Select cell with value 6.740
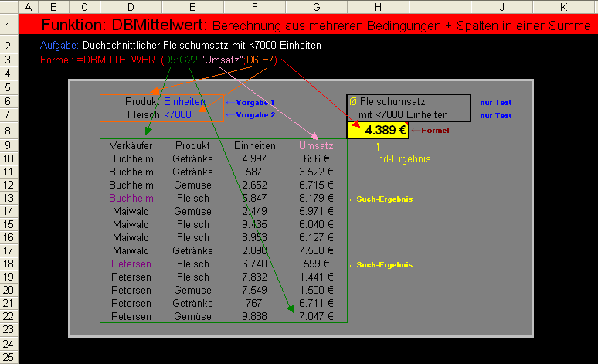This screenshot has width=598, height=364. 254,264
